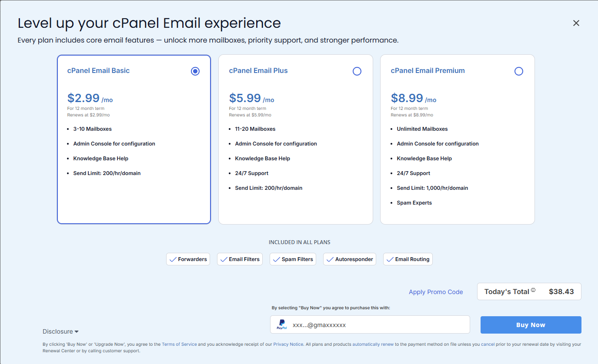Click Admin Console for configuration in Plus plan
The width and height of the screenshot is (598, 364).
276,144
